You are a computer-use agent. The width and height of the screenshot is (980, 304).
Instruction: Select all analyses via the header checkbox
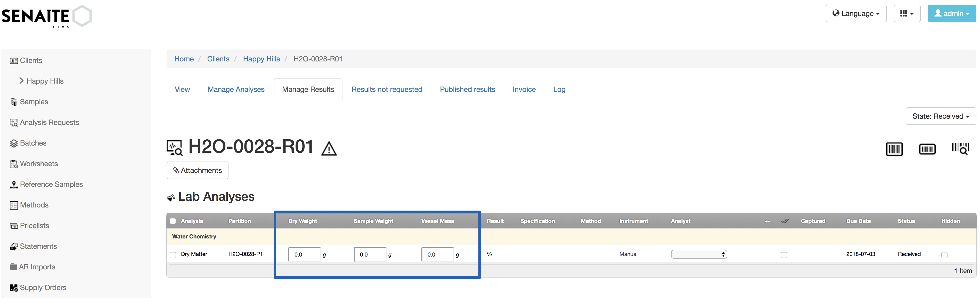click(x=173, y=221)
